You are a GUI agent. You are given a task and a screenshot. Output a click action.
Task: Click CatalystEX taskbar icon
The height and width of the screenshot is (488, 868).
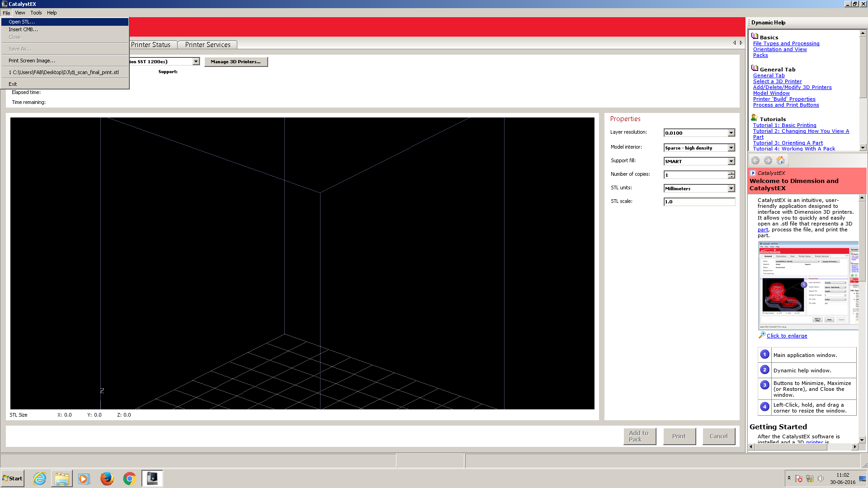152,479
